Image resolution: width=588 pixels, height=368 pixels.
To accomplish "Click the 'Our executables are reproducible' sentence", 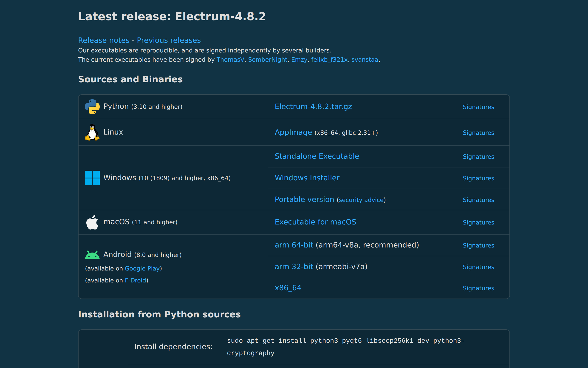I will coord(205,50).
